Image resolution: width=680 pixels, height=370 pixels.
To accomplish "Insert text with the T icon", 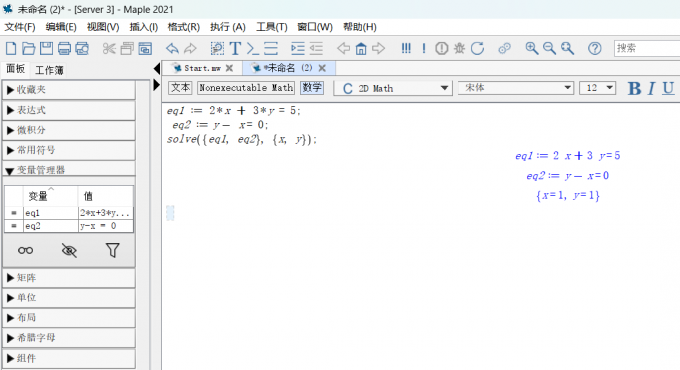I will coord(235,48).
